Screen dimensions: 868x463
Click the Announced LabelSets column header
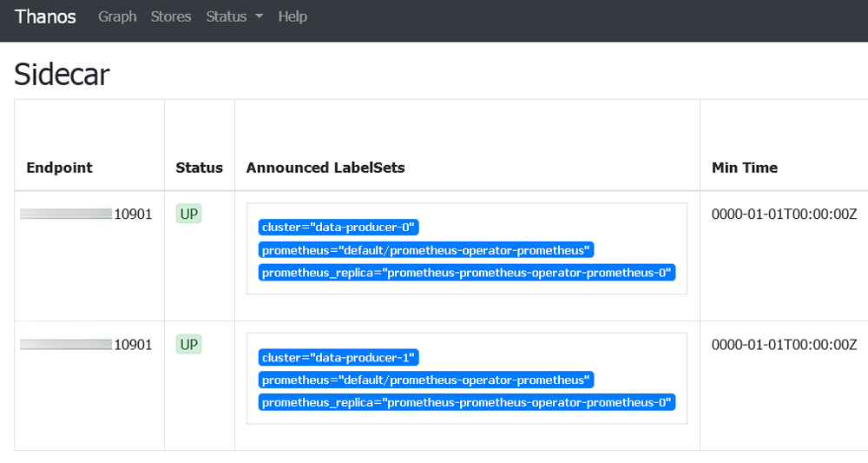coord(325,168)
